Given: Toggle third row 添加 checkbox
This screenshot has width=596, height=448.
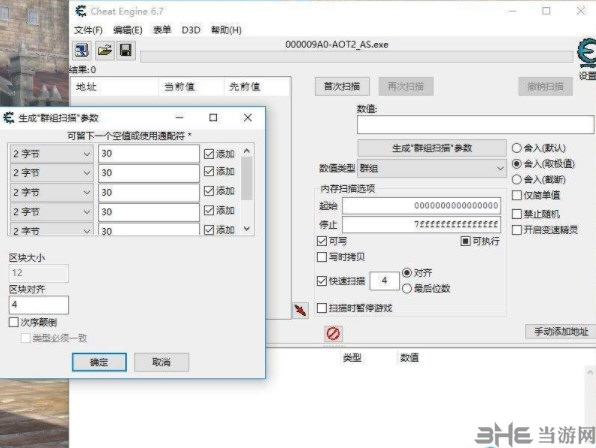Looking at the screenshot, I should [209, 191].
